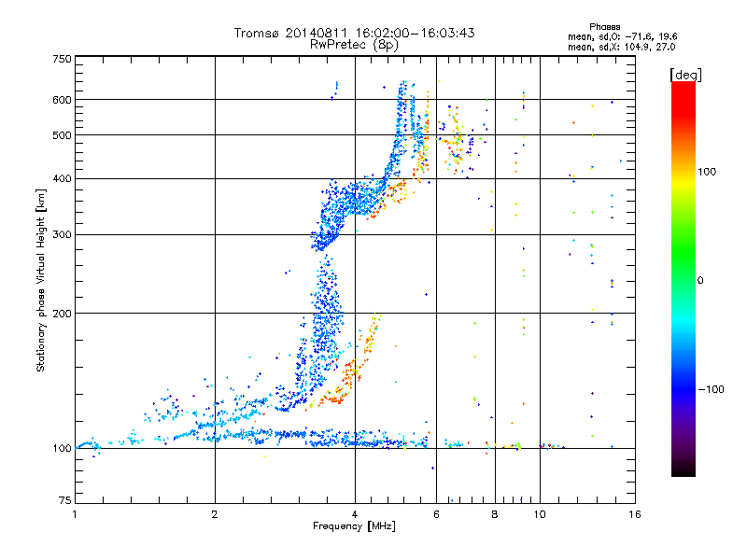Click the "1" frequency tick label
Viewport: 747px width, 560px height.
(x=75, y=514)
